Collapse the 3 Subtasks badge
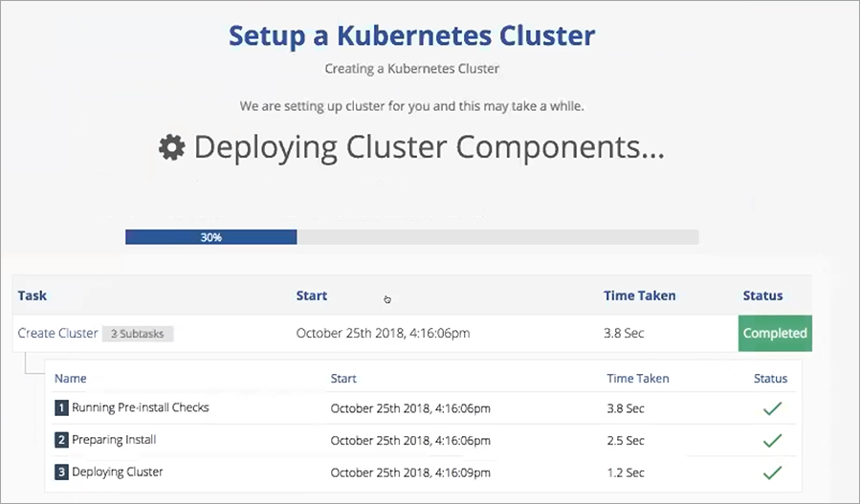 pyautogui.click(x=138, y=334)
